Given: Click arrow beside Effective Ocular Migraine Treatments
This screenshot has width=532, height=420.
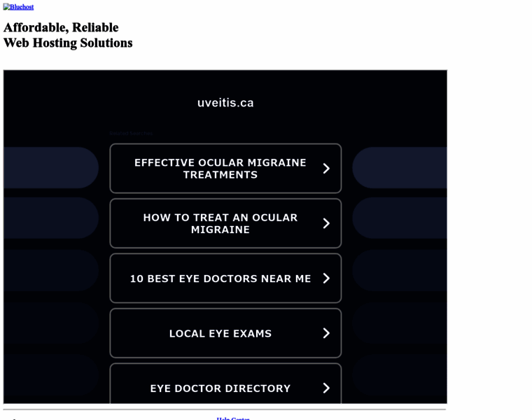Looking at the screenshot, I should [326, 169].
